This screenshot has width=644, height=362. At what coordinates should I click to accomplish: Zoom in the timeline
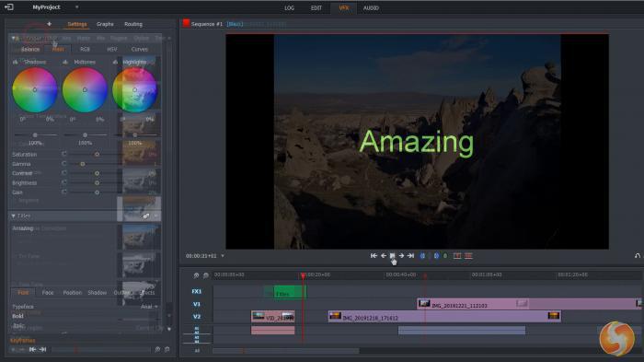[x=196, y=275]
